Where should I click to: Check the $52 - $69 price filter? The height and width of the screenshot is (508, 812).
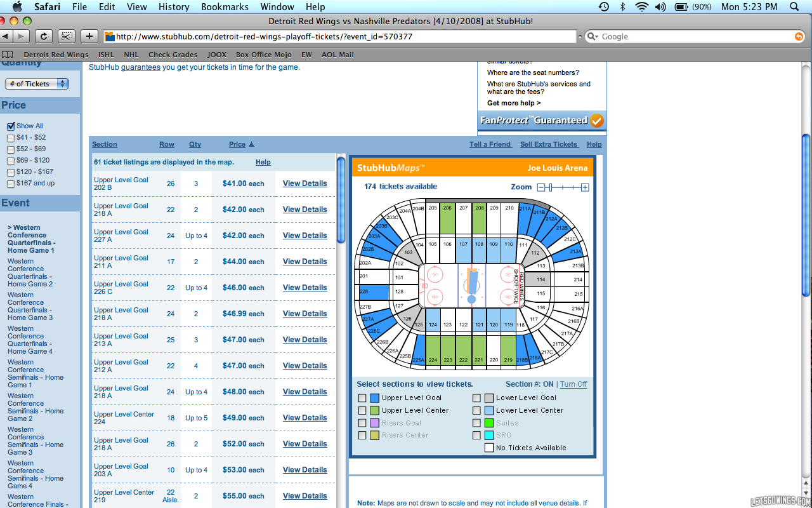coord(10,149)
